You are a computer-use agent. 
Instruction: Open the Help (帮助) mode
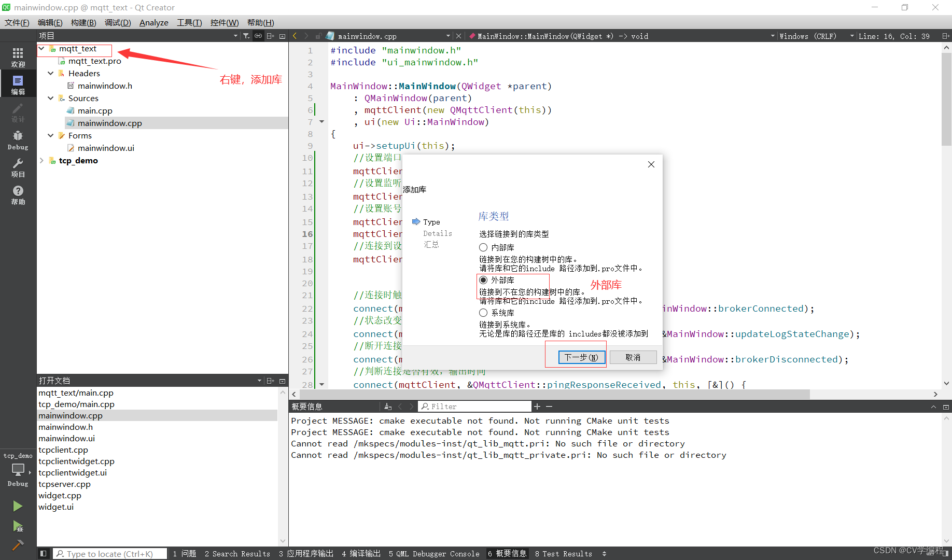point(18,194)
